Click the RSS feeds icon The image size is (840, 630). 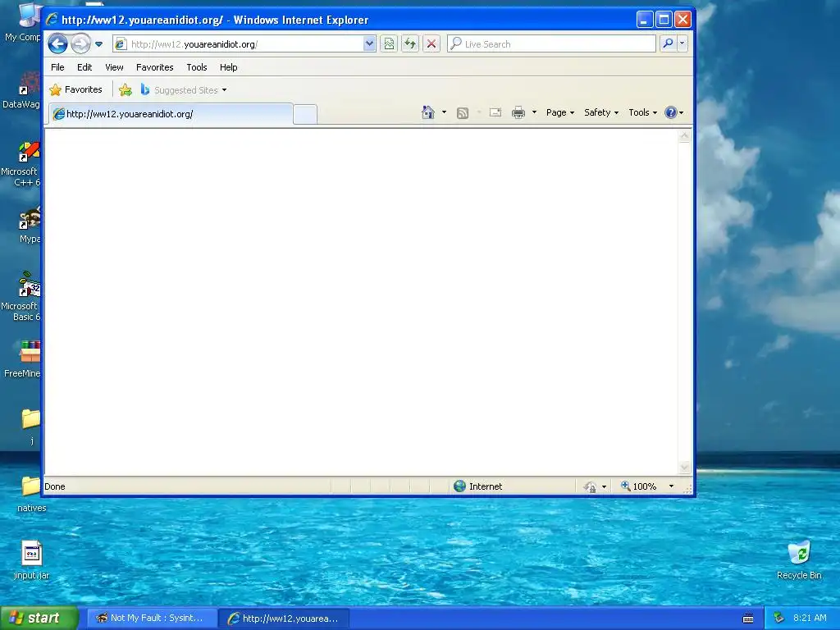click(463, 112)
